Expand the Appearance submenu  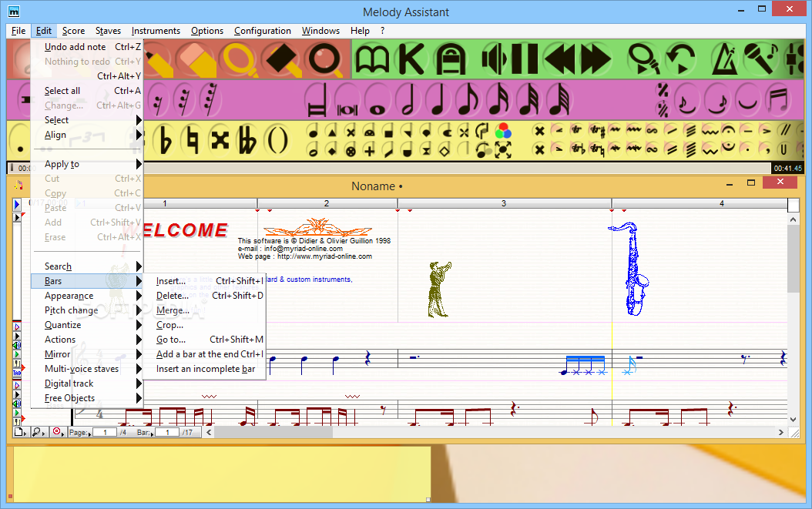coord(87,296)
